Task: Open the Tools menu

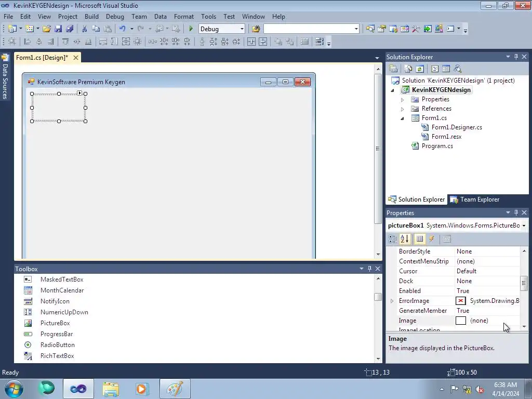Action: pyautogui.click(x=208, y=16)
